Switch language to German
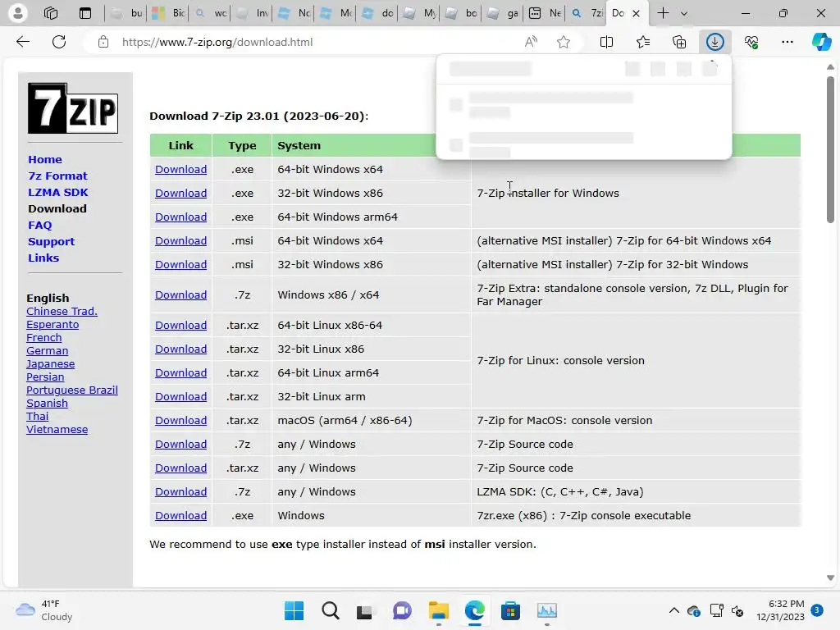 pyautogui.click(x=47, y=350)
